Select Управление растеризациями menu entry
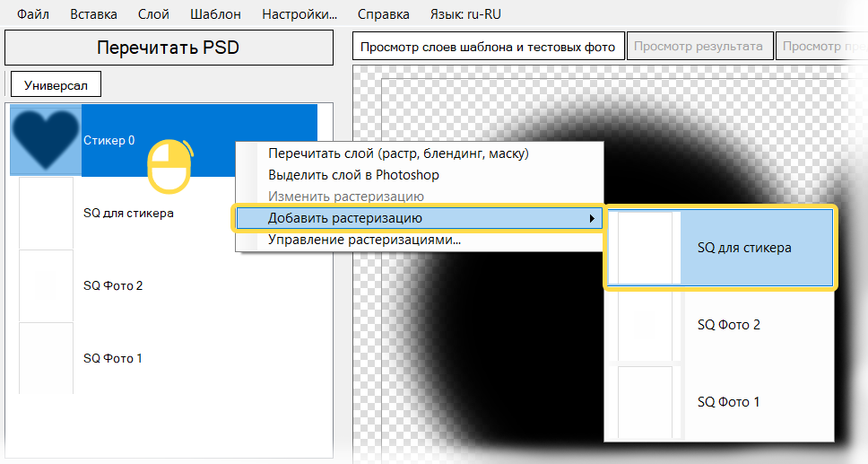The image size is (868, 464). pyautogui.click(x=364, y=240)
